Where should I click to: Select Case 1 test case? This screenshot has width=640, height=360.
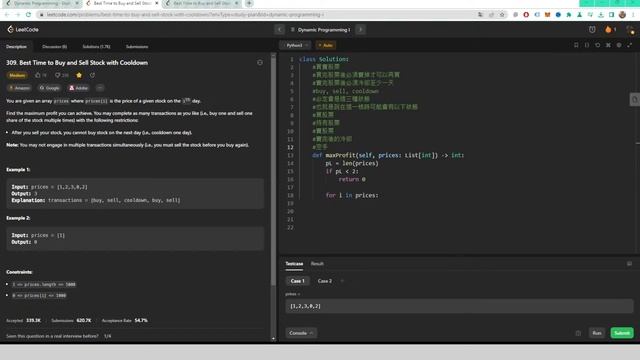click(x=298, y=281)
